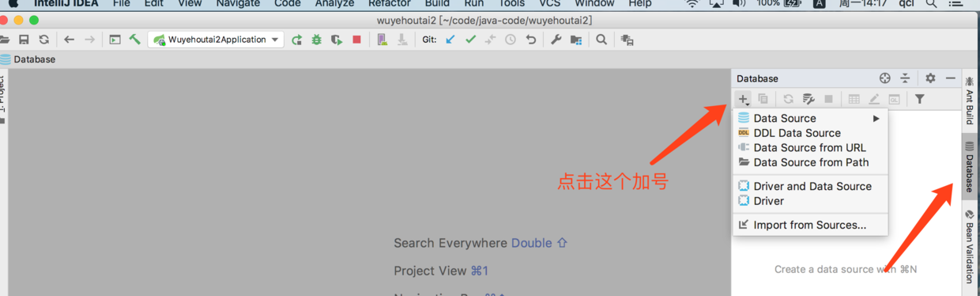Click macOS Spotlight search icon in menu bar

point(931,3)
